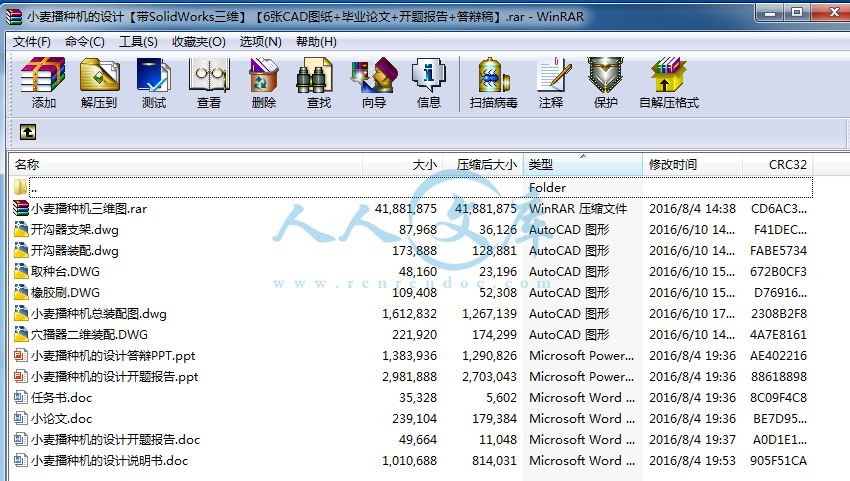Open the Find (查找) binoculars icon
The image size is (850, 481).
click(314, 76)
